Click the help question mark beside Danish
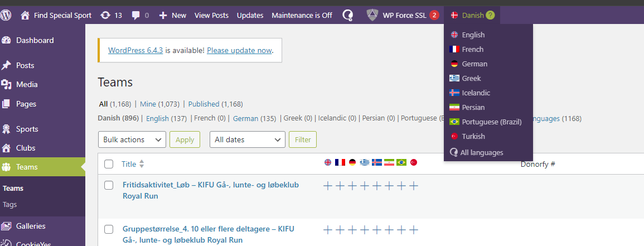The width and height of the screenshot is (644, 246). [x=490, y=15]
